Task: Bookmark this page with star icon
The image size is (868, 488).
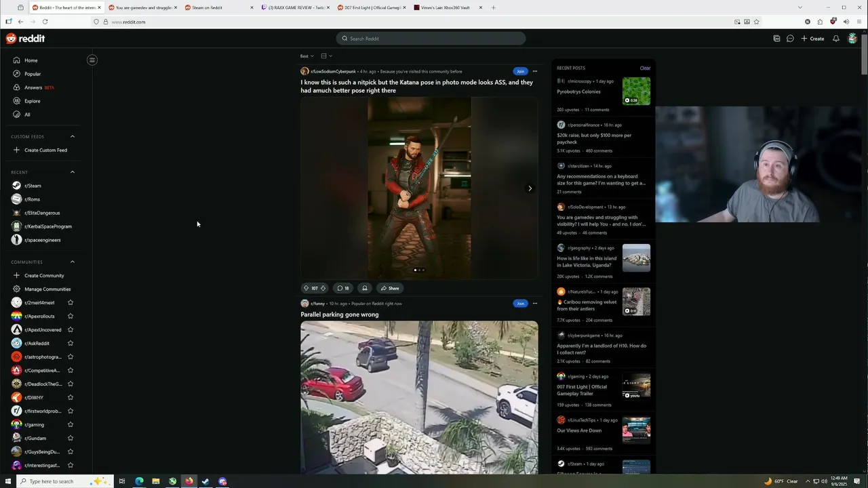Action: point(756,22)
